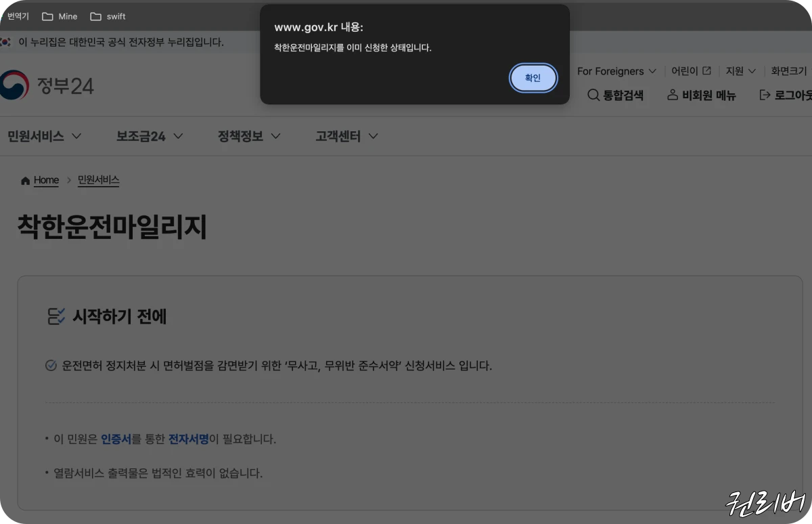
Task: Open the 전자서명 link
Action: 187,439
